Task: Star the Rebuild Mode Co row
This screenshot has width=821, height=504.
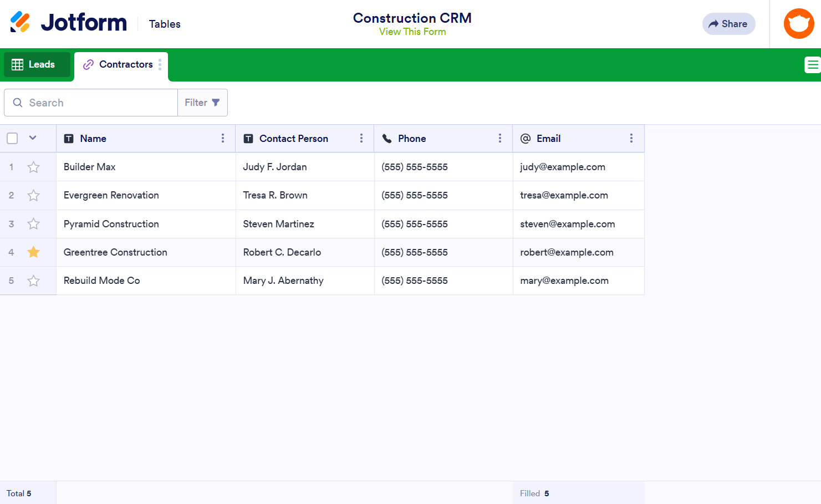Action: [x=34, y=281]
